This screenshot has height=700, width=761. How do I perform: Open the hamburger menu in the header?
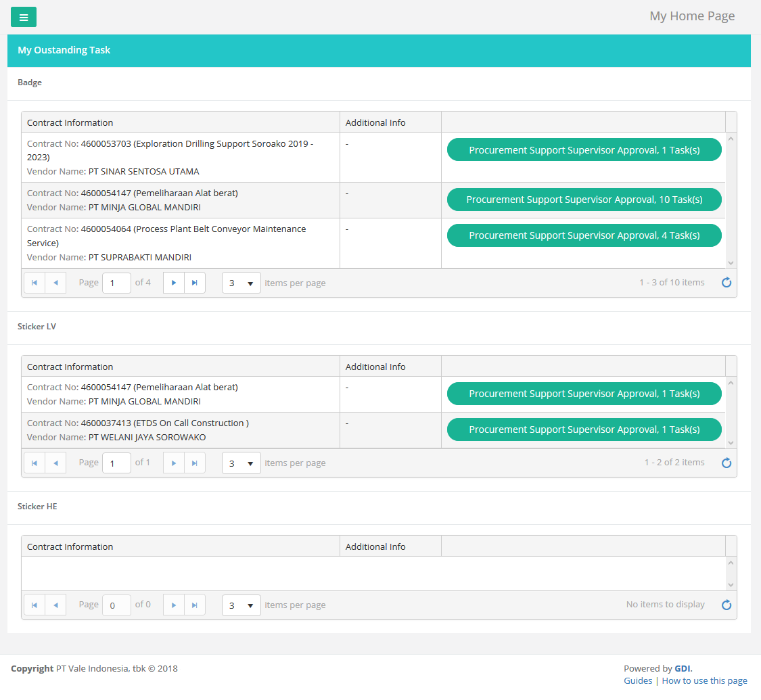point(24,17)
